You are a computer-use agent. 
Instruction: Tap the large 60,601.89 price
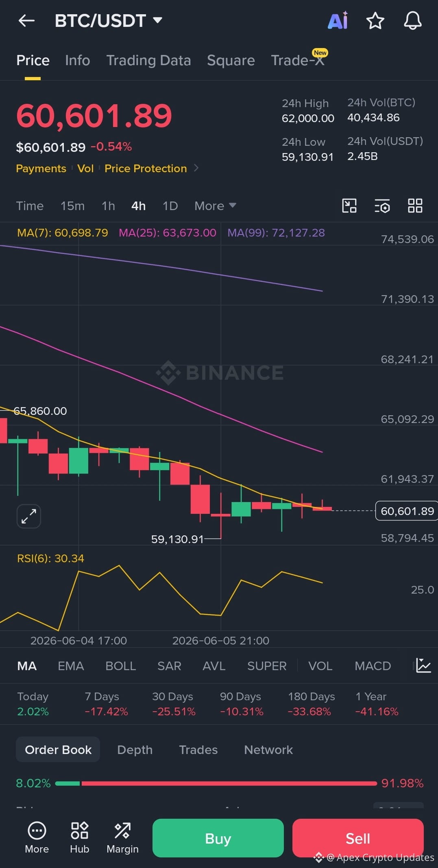pyautogui.click(x=94, y=116)
